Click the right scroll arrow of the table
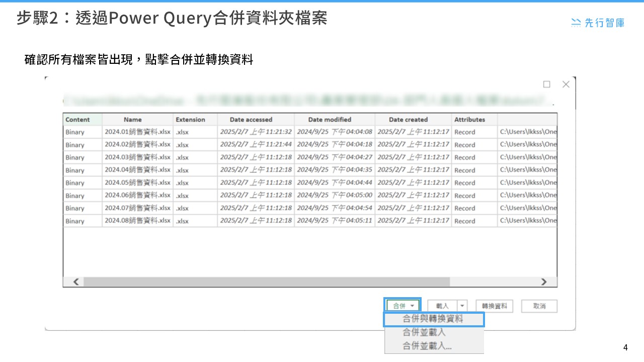 tap(544, 282)
